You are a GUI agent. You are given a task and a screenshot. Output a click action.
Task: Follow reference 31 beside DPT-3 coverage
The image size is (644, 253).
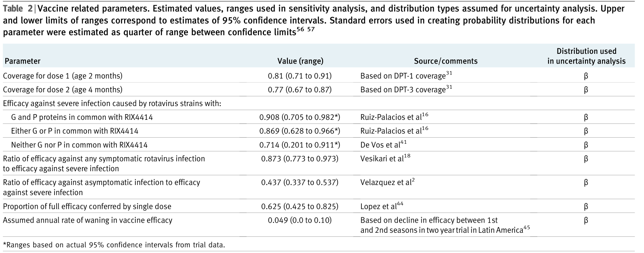pyautogui.click(x=449, y=87)
